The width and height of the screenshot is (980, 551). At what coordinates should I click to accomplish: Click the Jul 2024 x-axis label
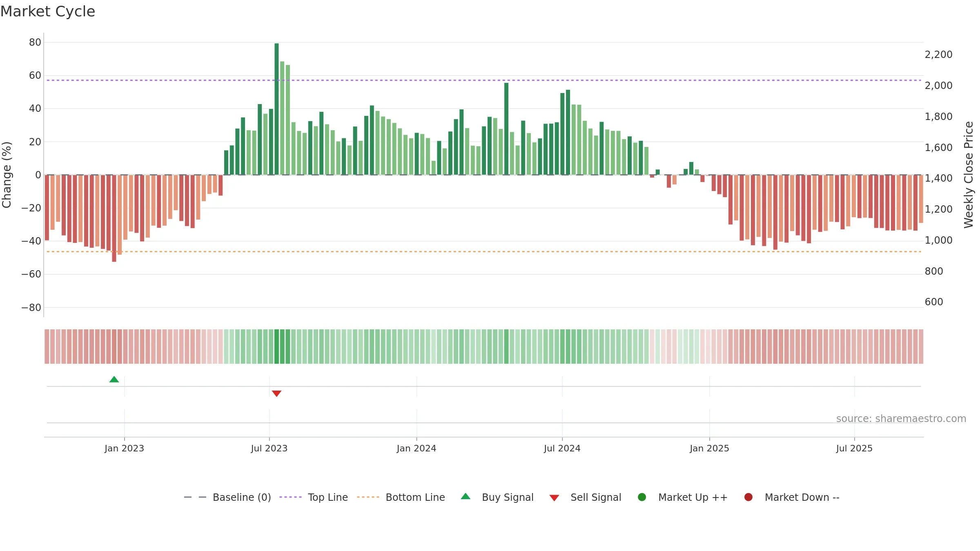[x=562, y=449]
